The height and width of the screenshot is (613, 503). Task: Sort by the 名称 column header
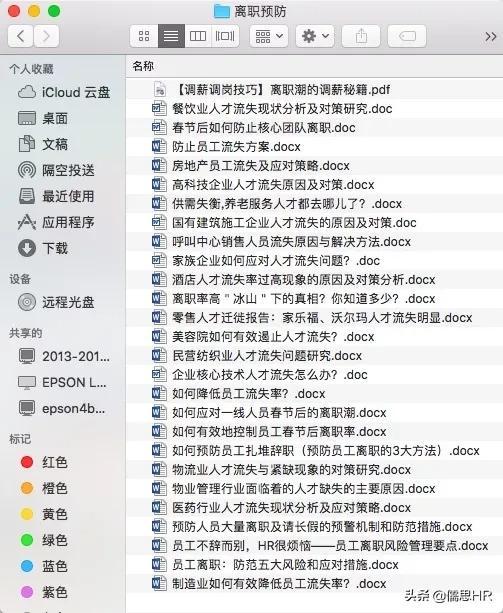tap(143, 66)
